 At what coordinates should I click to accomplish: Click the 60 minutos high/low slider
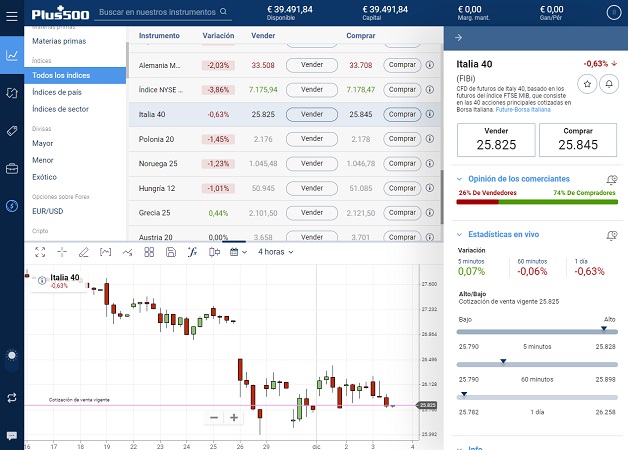537,364
